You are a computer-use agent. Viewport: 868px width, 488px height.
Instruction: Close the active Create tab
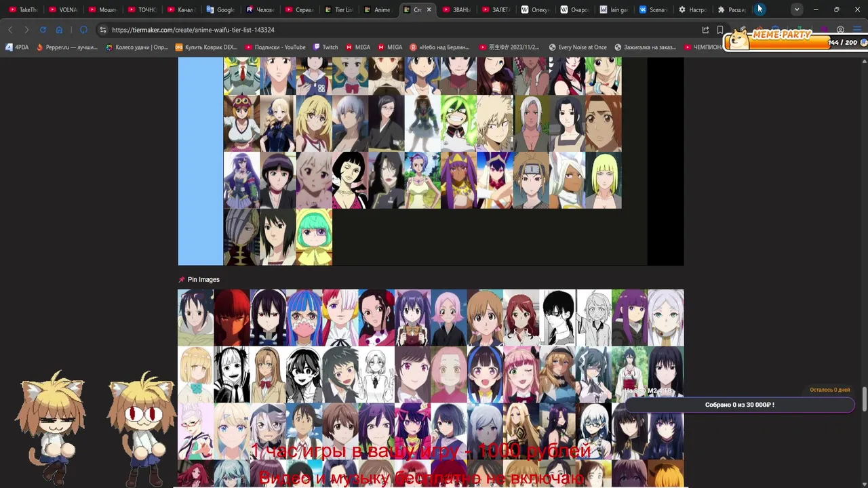[x=429, y=9]
